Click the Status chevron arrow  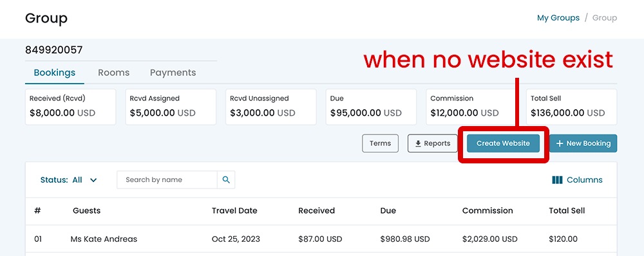pyautogui.click(x=93, y=180)
